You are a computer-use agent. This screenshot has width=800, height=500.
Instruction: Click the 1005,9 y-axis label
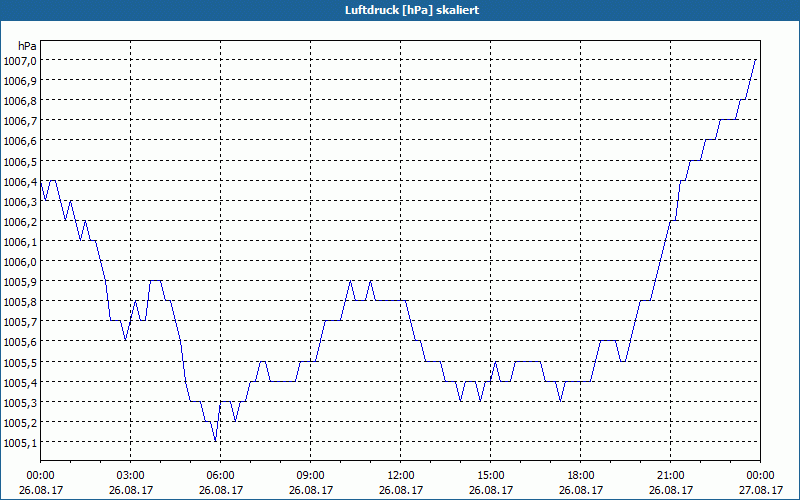click(x=20, y=282)
